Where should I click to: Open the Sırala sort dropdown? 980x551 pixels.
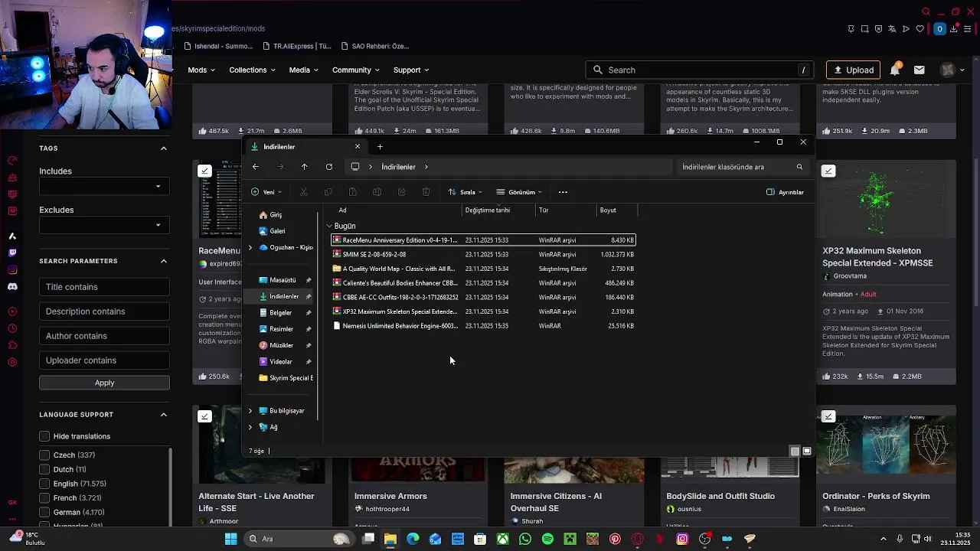click(465, 192)
